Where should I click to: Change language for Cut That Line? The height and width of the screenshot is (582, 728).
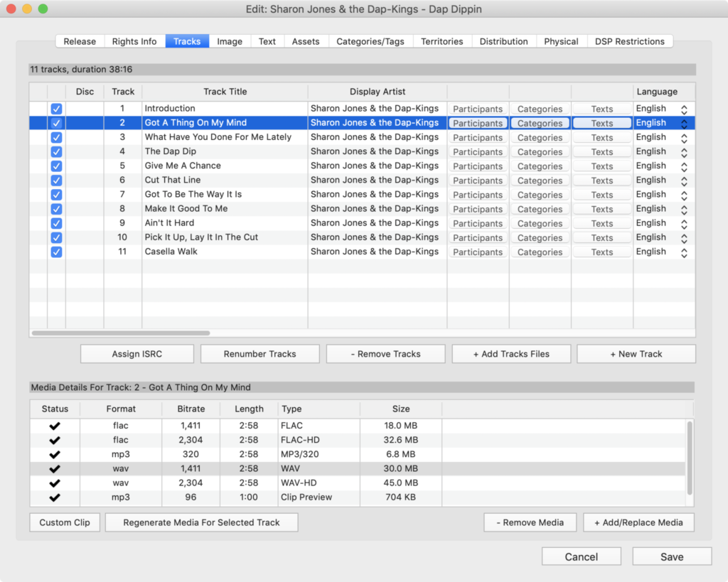click(x=684, y=181)
